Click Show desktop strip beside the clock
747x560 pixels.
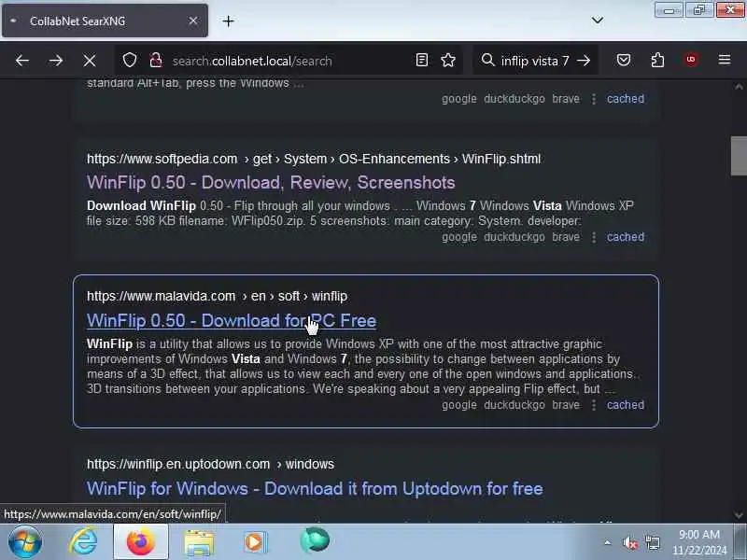(740, 542)
